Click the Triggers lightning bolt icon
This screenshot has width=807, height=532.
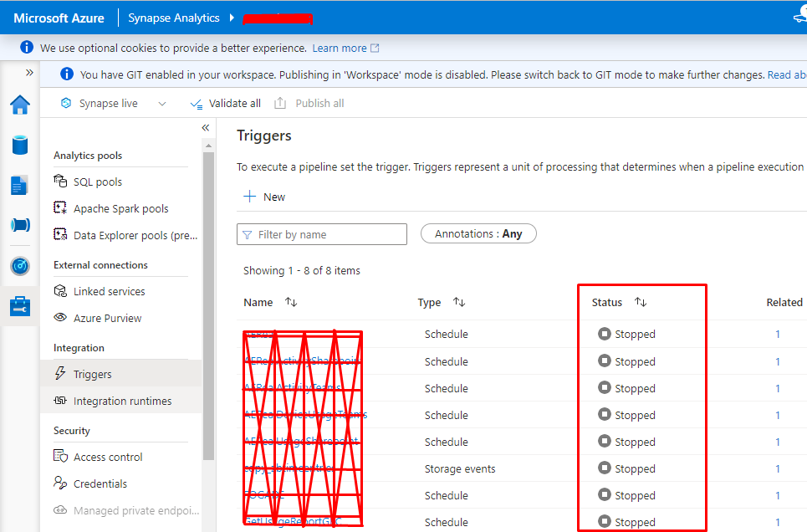coord(60,373)
